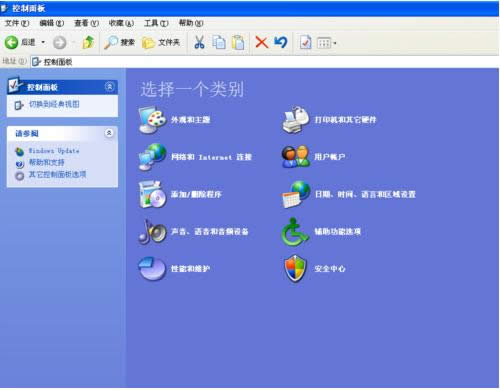
Task: Open the 帮助 (Help) menu
Action: click(191, 23)
